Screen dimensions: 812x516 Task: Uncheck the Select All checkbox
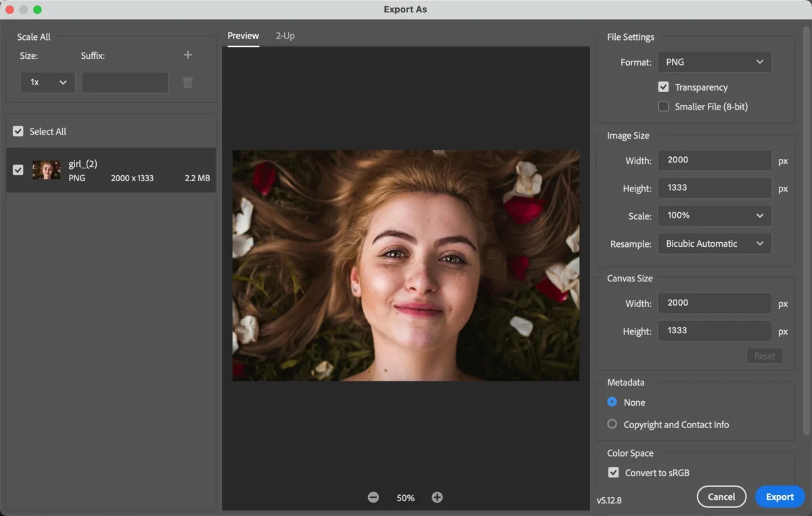pyautogui.click(x=18, y=132)
